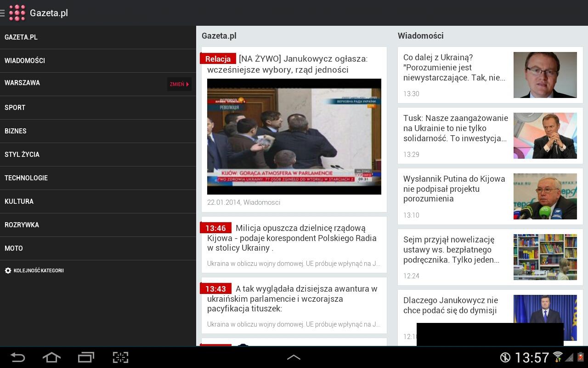588x368 pixels.
Task: Open recent apps overview icon
Action: coord(86,357)
